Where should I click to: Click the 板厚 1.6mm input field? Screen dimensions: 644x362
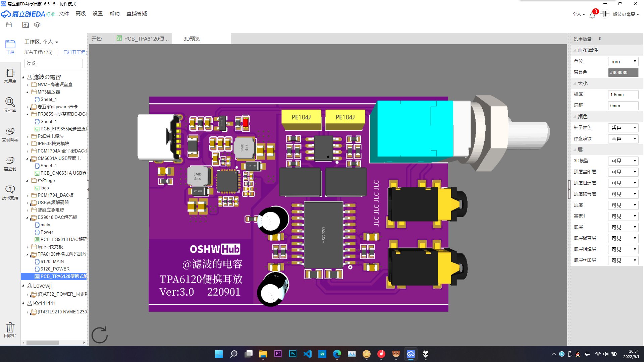point(623,95)
